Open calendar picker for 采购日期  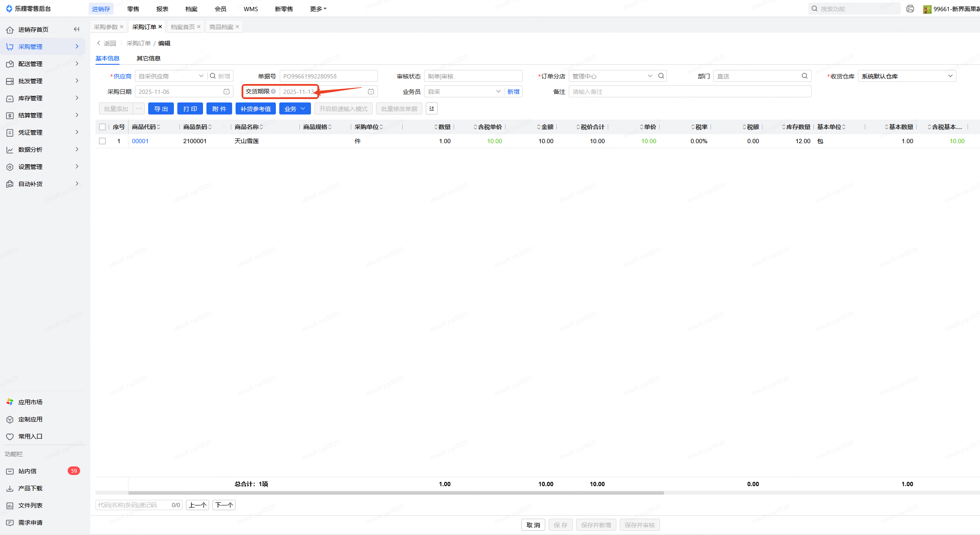coord(227,91)
